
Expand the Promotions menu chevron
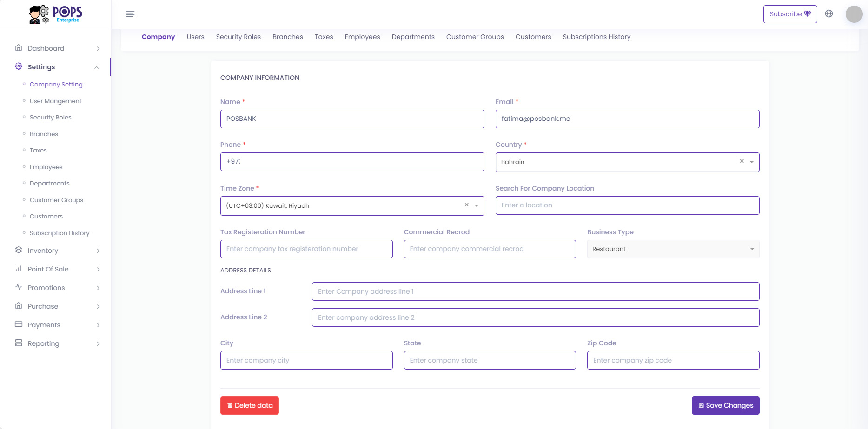(98, 288)
